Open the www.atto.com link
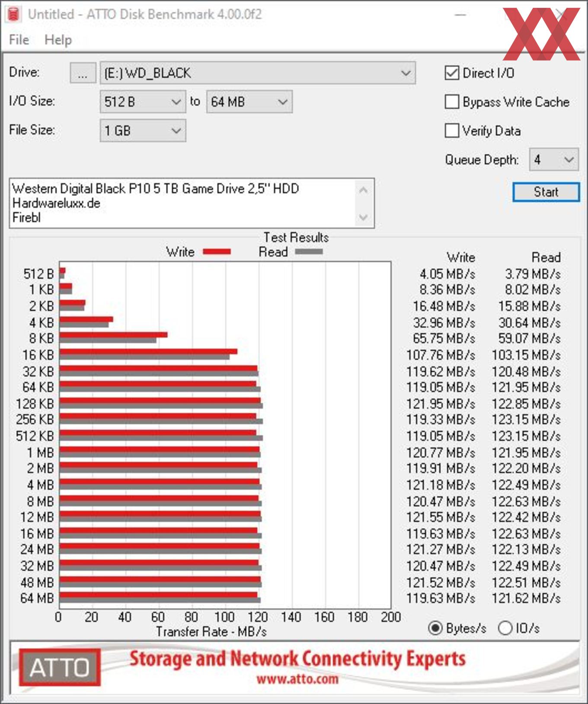The width and height of the screenshot is (588, 704). click(x=297, y=679)
